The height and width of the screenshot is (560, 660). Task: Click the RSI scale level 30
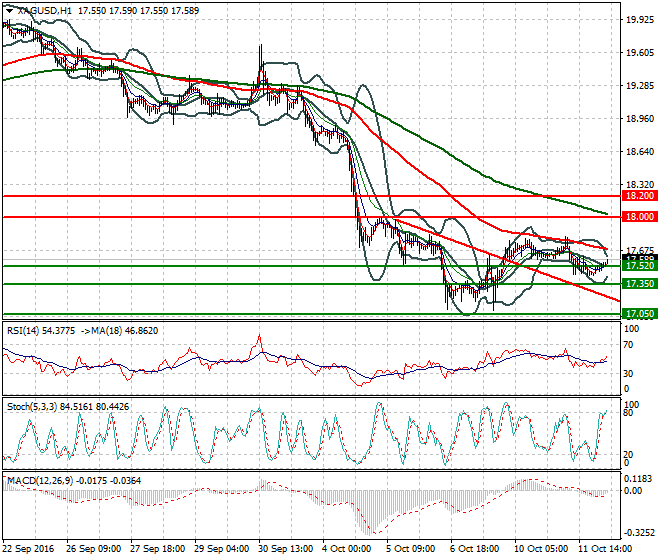(x=628, y=373)
